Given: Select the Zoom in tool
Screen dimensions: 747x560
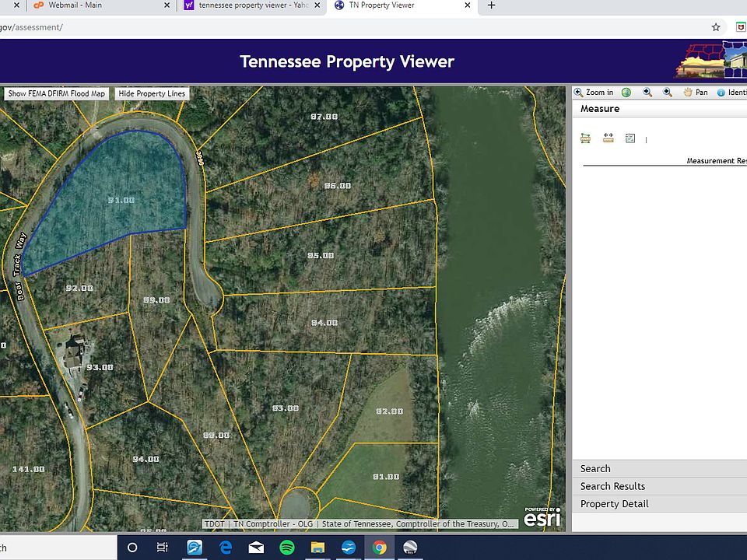Looking at the screenshot, I should tap(594, 93).
